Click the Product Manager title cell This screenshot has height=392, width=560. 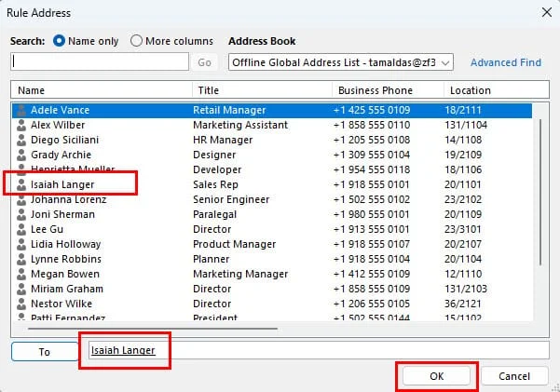coord(234,244)
